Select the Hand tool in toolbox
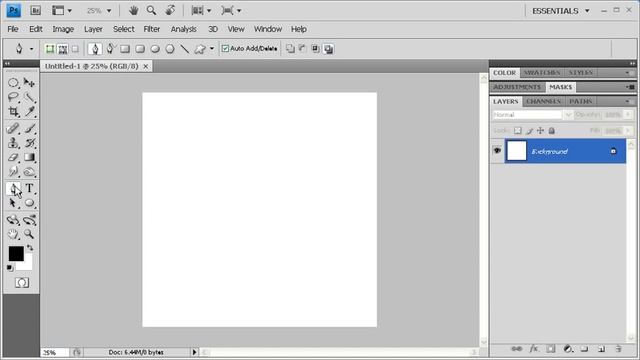 pyautogui.click(x=13, y=234)
